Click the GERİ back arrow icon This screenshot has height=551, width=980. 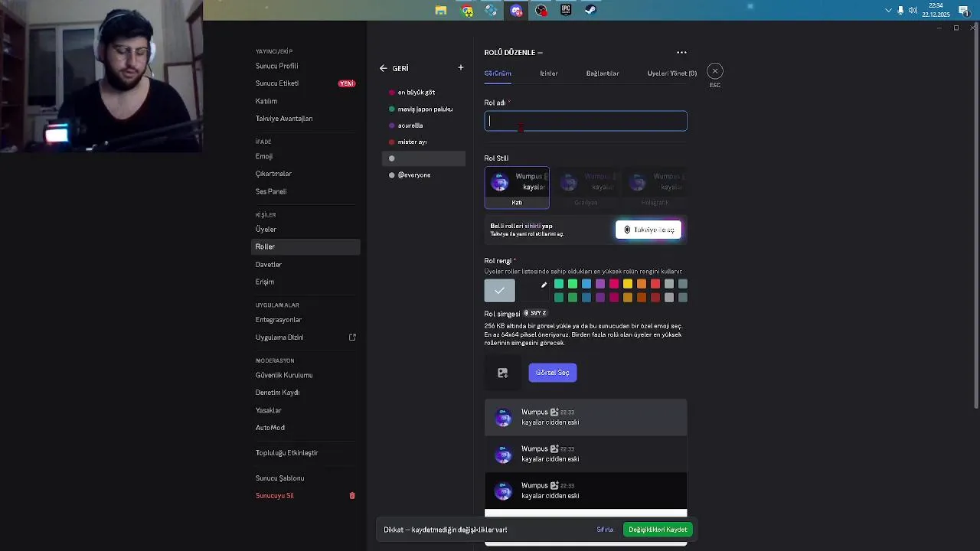(384, 68)
